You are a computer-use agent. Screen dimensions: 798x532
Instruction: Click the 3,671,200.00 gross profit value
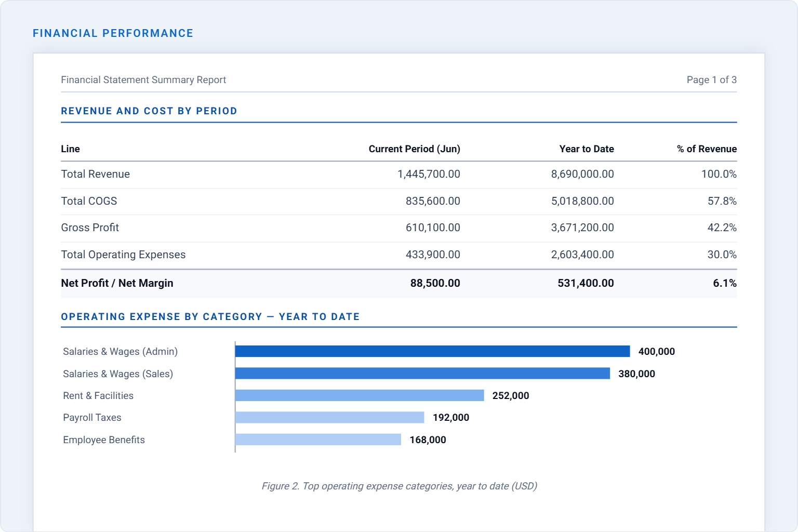point(582,228)
